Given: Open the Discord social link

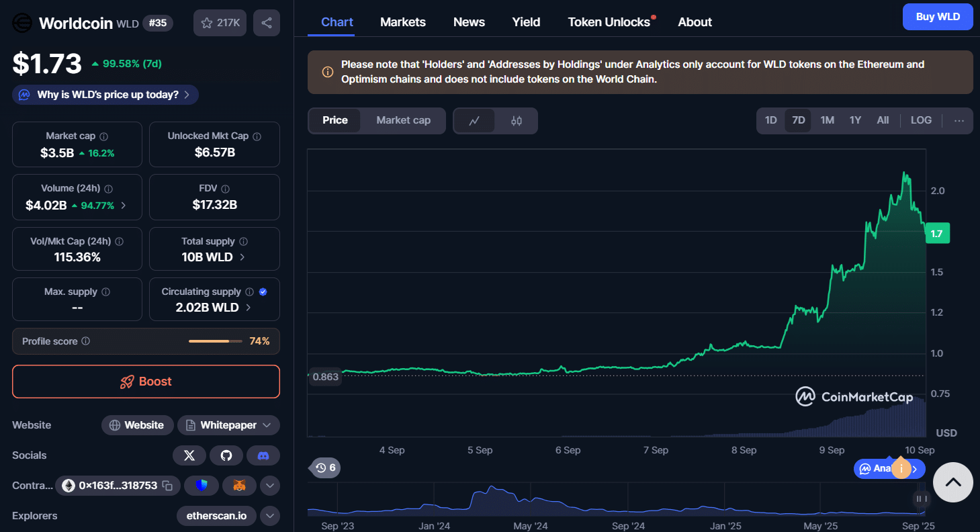Looking at the screenshot, I should (x=263, y=455).
